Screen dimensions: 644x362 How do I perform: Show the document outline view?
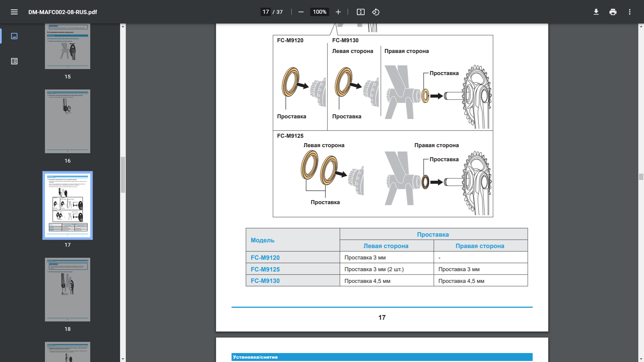coord(14,61)
